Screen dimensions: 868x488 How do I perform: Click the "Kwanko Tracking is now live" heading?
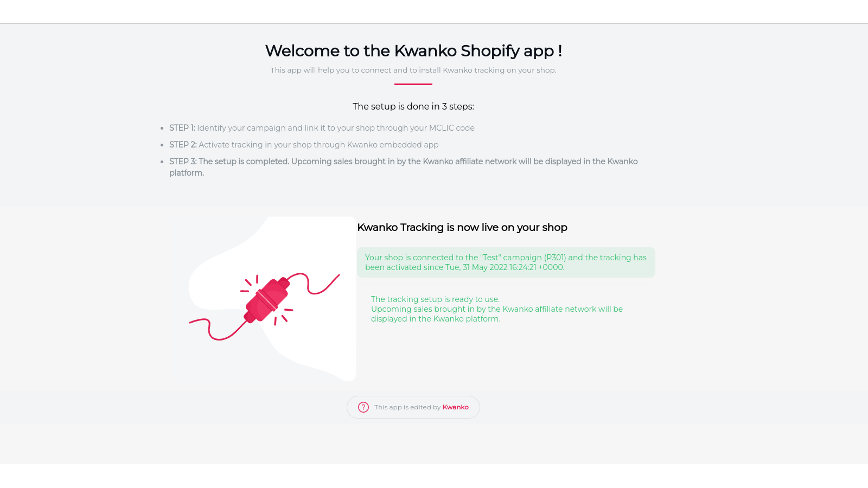pyautogui.click(x=462, y=228)
